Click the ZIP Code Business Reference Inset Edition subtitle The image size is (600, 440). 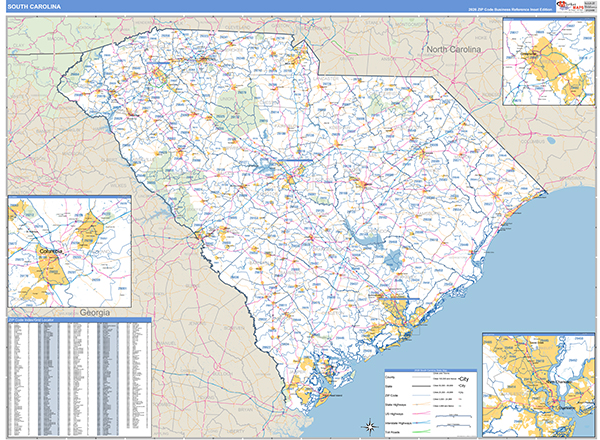tap(510, 10)
